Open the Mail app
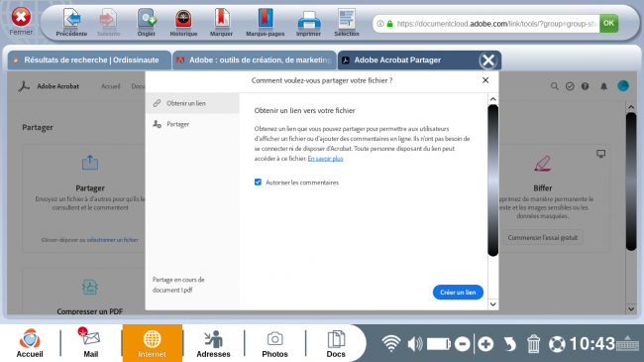This screenshot has width=644, height=362. point(91,343)
